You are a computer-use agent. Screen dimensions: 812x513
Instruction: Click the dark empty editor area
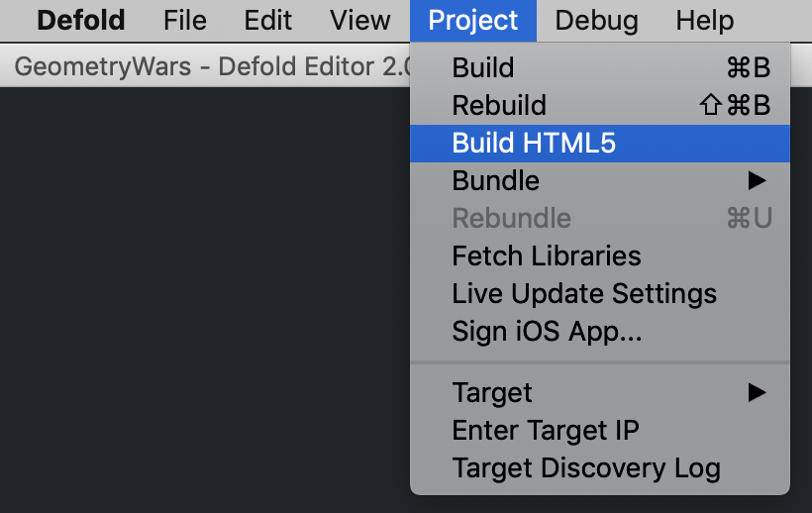point(198,297)
